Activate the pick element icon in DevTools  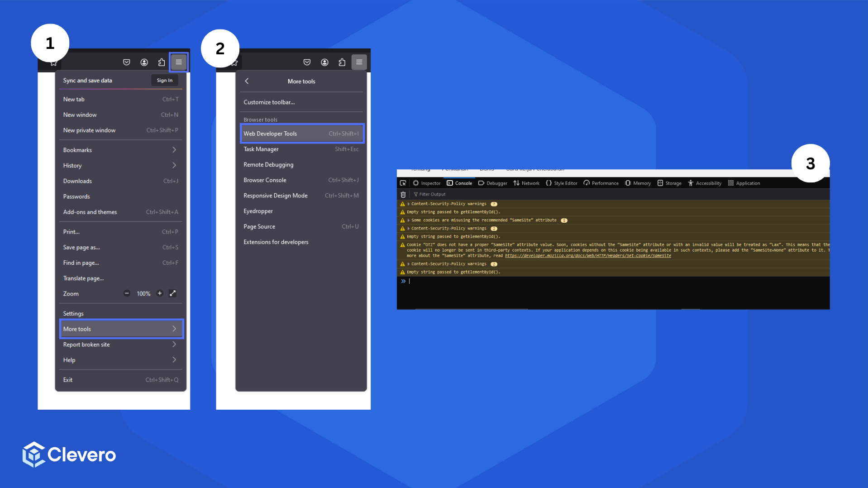click(403, 183)
